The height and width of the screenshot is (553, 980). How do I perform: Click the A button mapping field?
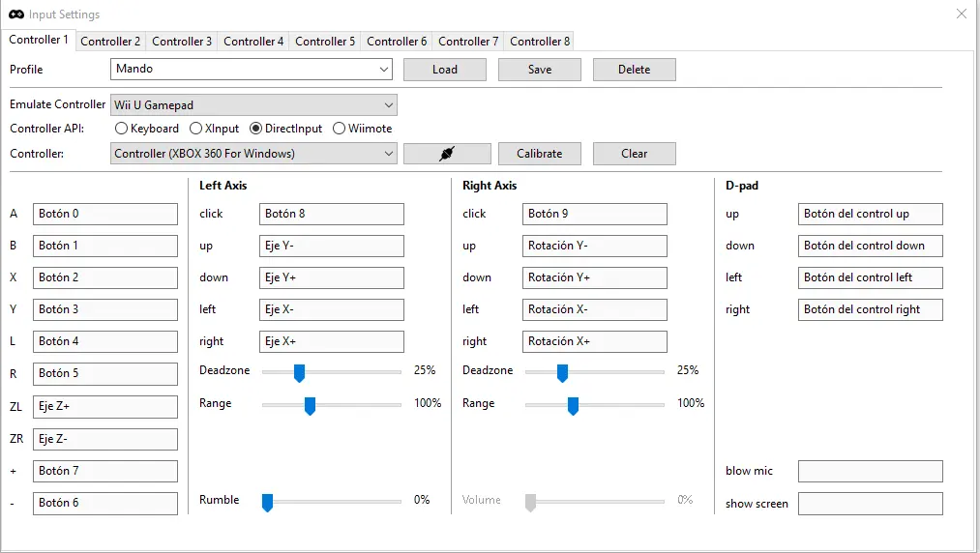coord(105,214)
